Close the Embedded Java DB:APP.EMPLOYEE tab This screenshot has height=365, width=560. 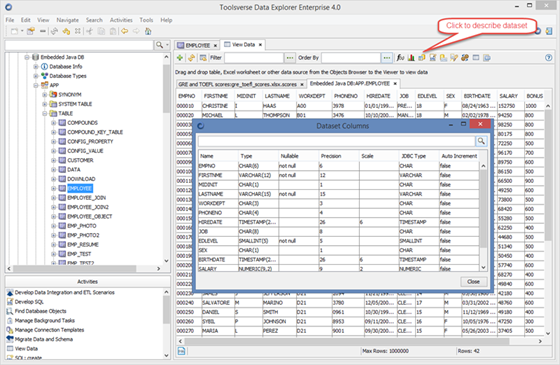pos(395,84)
